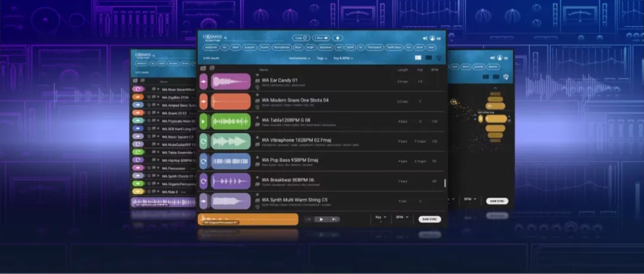Sort by the Length column header

coord(403,70)
